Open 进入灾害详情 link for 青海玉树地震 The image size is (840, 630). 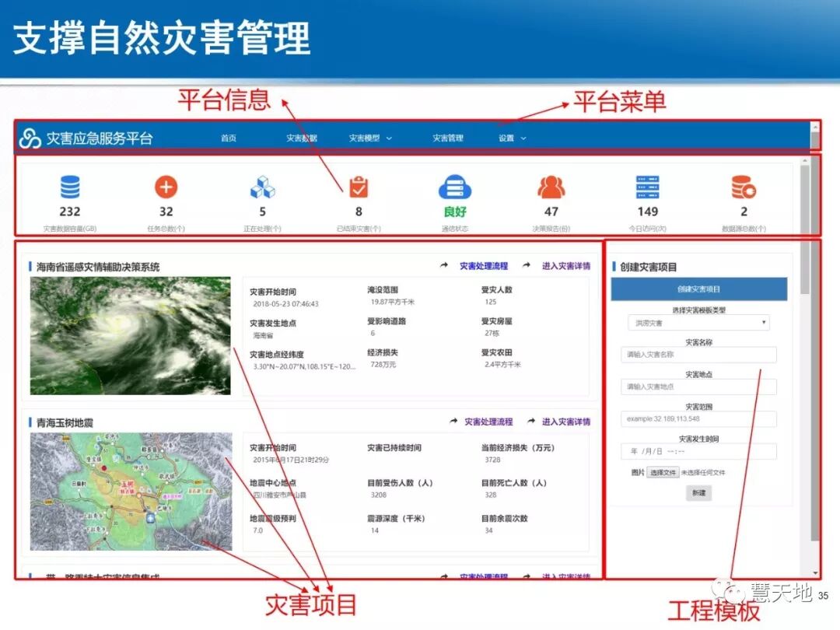[x=566, y=422]
